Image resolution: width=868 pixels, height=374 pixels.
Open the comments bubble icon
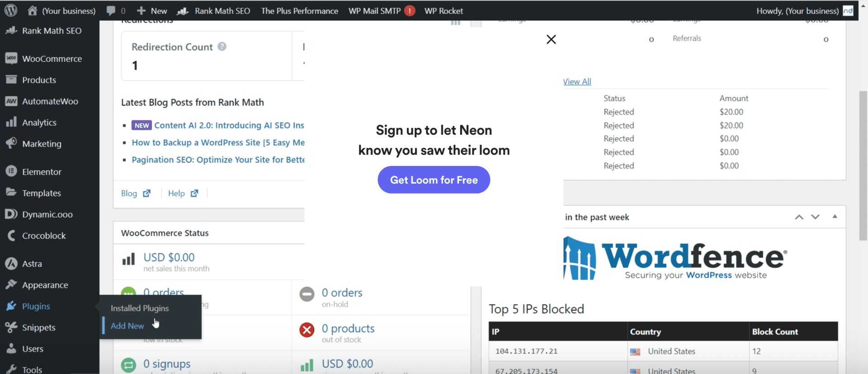tap(111, 10)
